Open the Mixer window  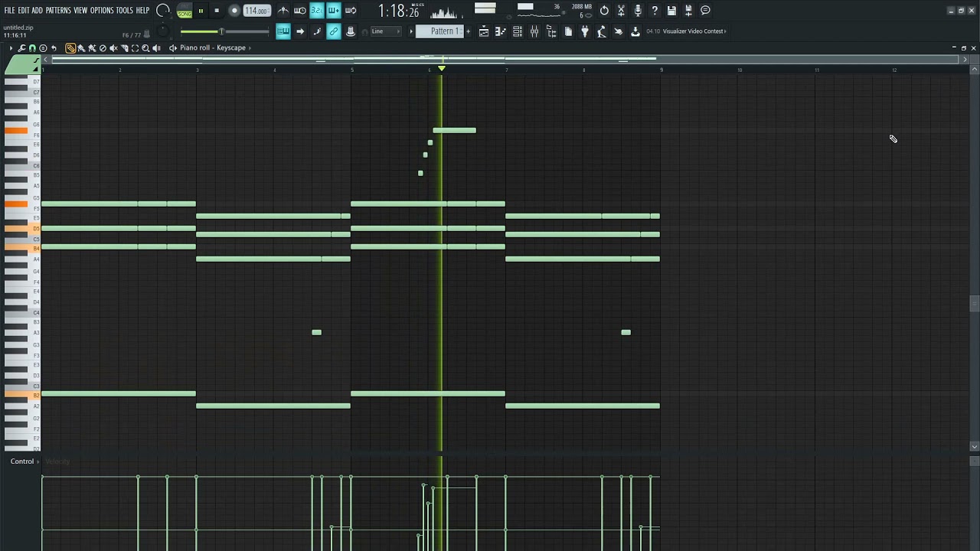click(x=534, y=31)
